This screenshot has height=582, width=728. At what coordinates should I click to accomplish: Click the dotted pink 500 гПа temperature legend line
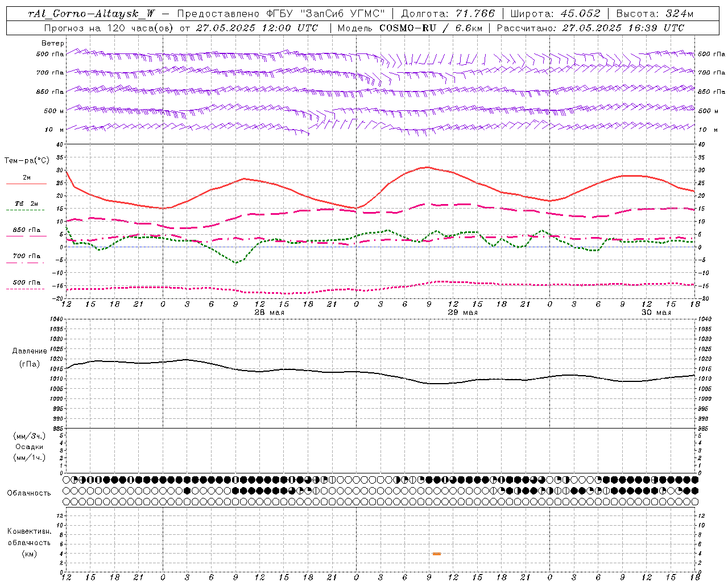click(25, 289)
